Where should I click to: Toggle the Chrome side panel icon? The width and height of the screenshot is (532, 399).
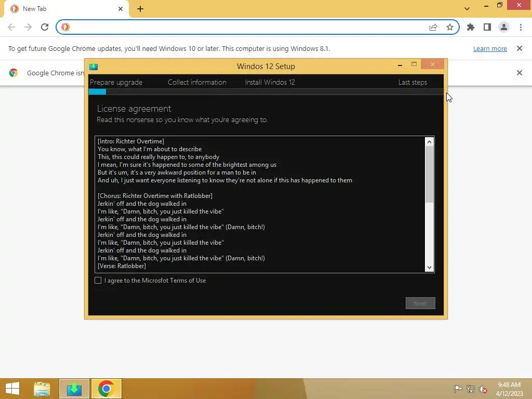(x=487, y=27)
